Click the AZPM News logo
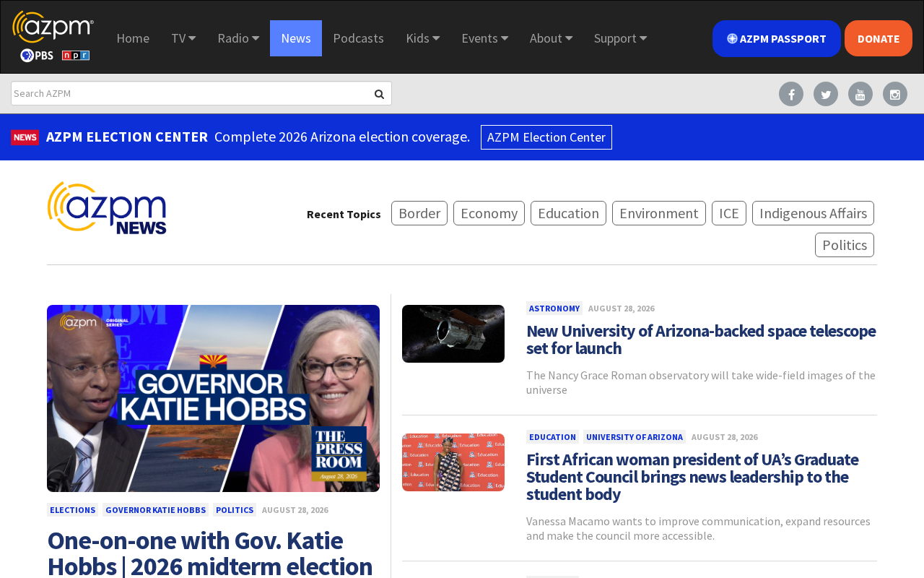The width and height of the screenshot is (924, 578). 107,208
